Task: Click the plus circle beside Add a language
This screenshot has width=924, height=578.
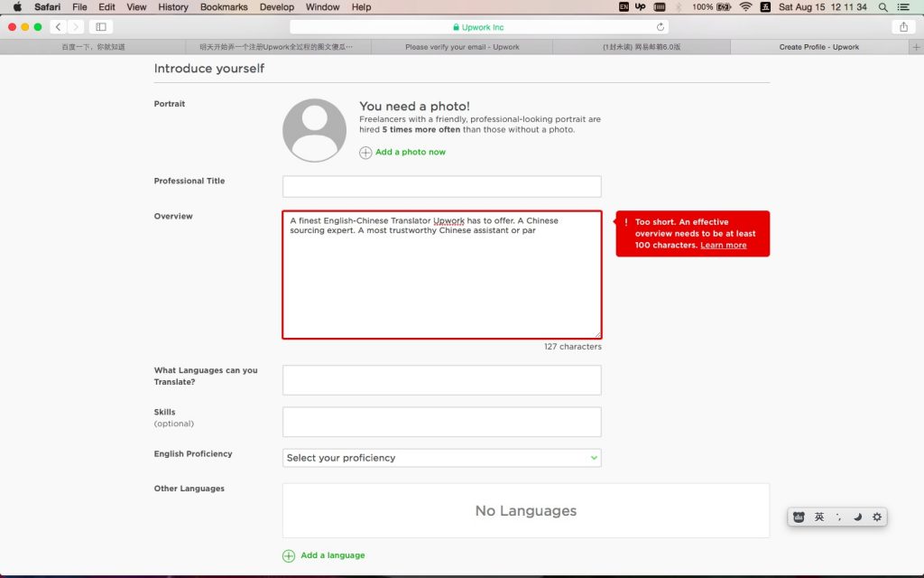Action: coord(289,555)
